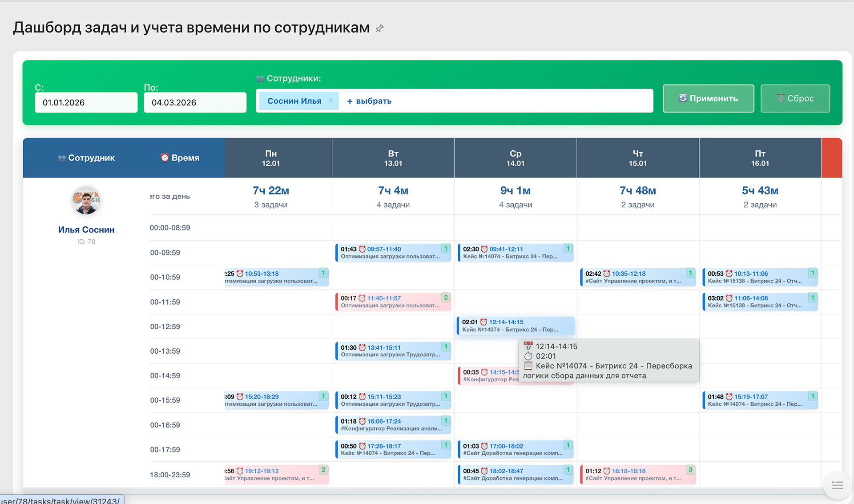The image size is (854, 504).
Task: Open task card 17:28-18:17 on Tuesday
Action: (393, 449)
